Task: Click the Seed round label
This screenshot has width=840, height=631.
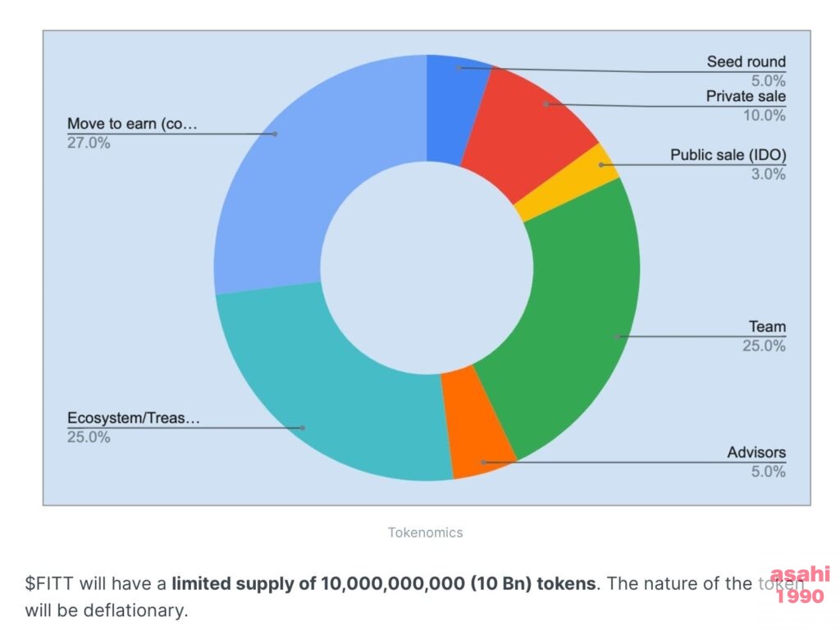Action: tap(746, 62)
